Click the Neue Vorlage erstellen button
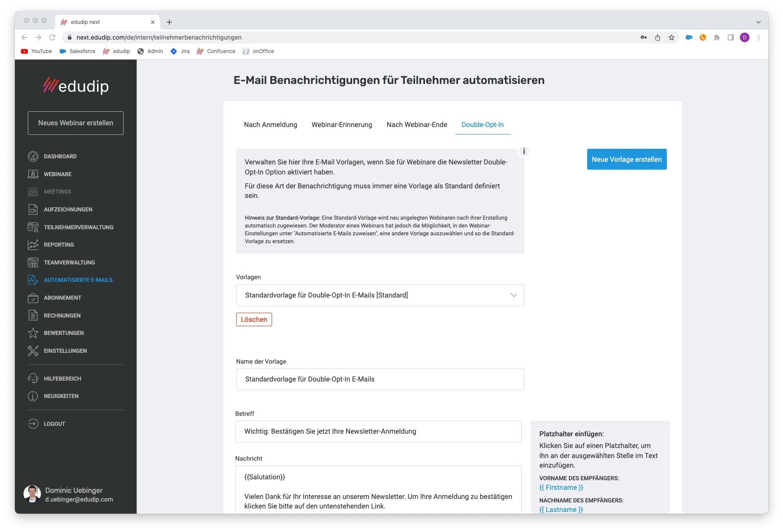783x532 pixels. point(626,159)
